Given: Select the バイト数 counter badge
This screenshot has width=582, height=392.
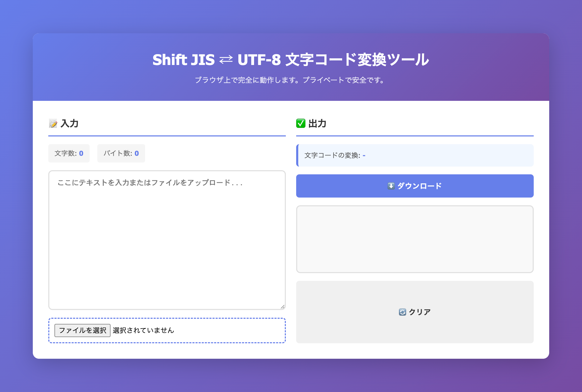Looking at the screenshot, I should point(121,153).
